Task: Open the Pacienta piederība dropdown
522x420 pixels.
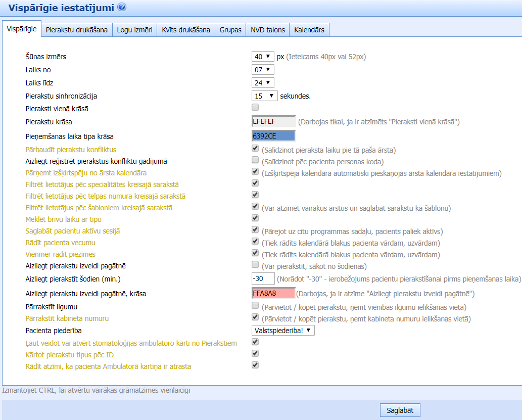Action: tap(283, 331)
